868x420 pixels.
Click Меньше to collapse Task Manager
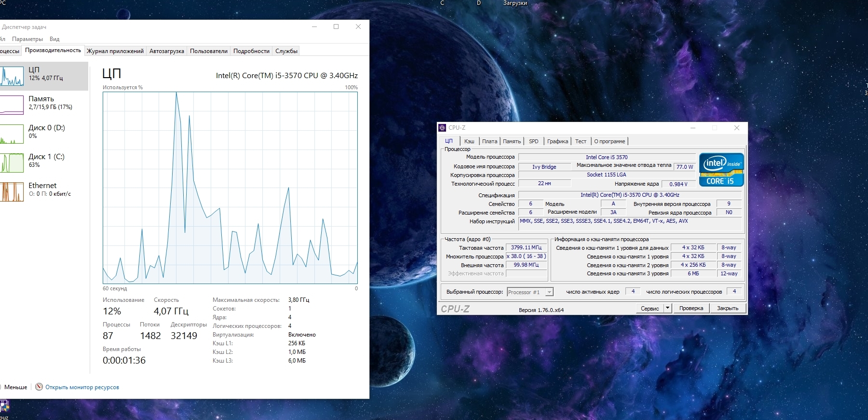15,387
